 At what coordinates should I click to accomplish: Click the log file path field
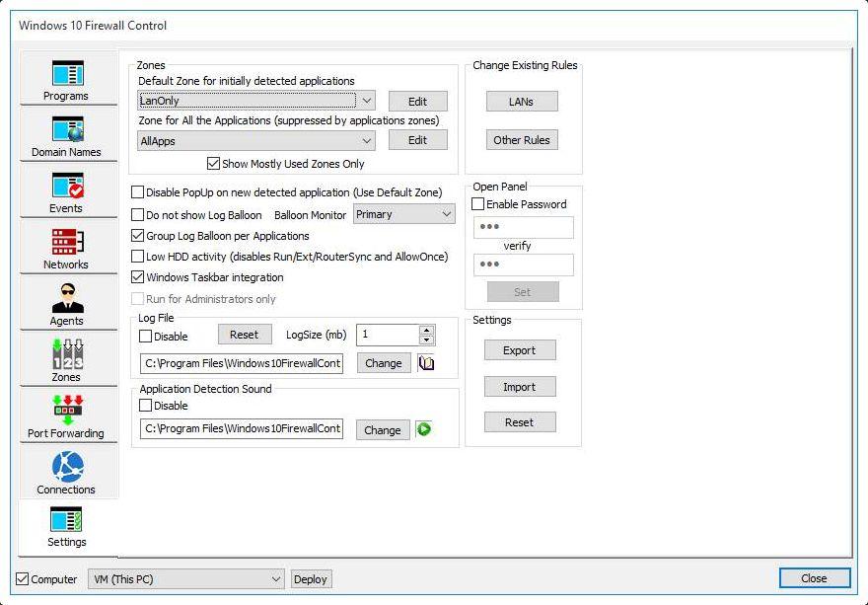tap(242, 363)
